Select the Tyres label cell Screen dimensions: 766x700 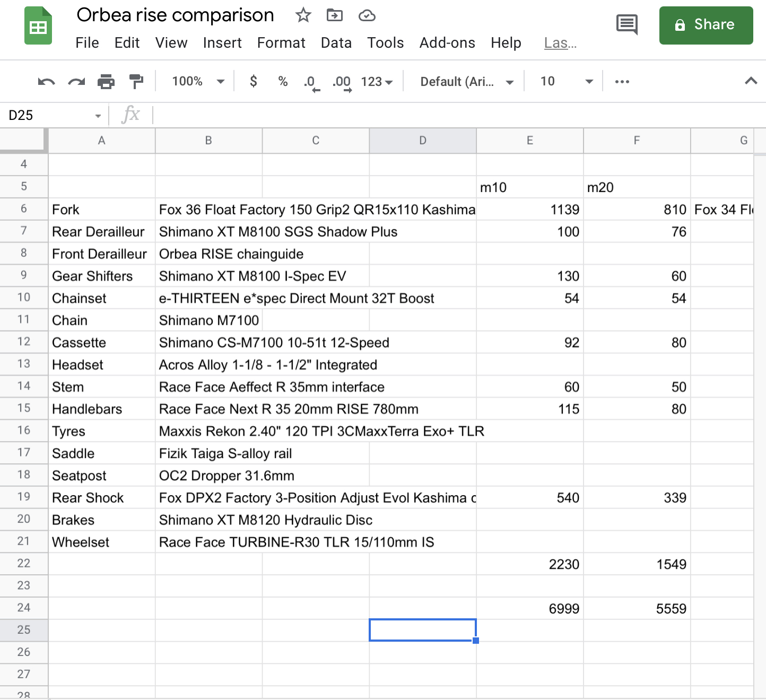click(x=102, y=431)
